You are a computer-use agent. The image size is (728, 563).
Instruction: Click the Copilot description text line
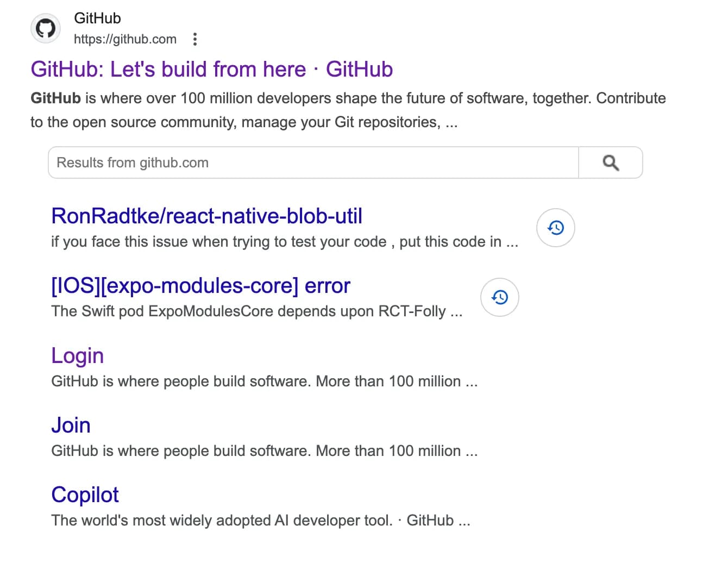261,520
